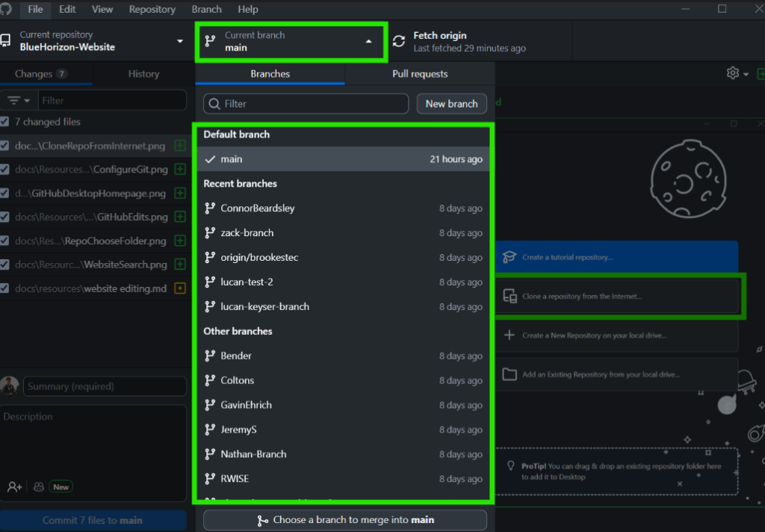765x532 pixels.
Task: Click the Fetch origin button label
Action: coord(439,36)
